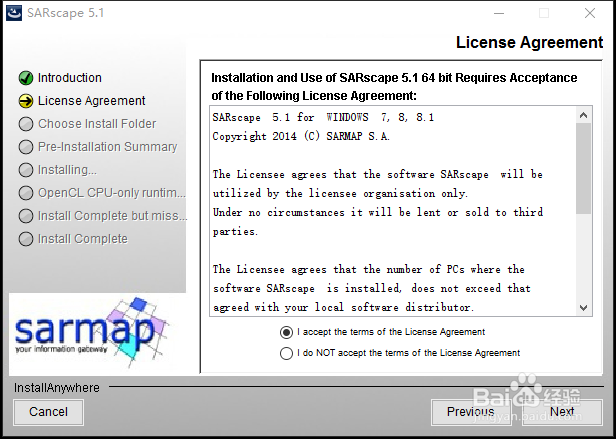Click the sarmap logo image
616x439 pixels.
pyautogui.click(x=92, y=332)
